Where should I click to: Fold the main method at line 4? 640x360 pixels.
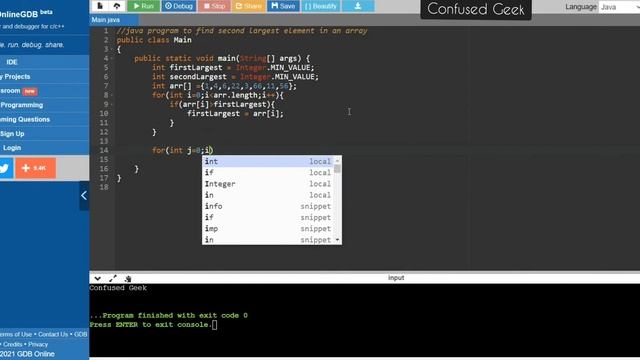(111, 58)
